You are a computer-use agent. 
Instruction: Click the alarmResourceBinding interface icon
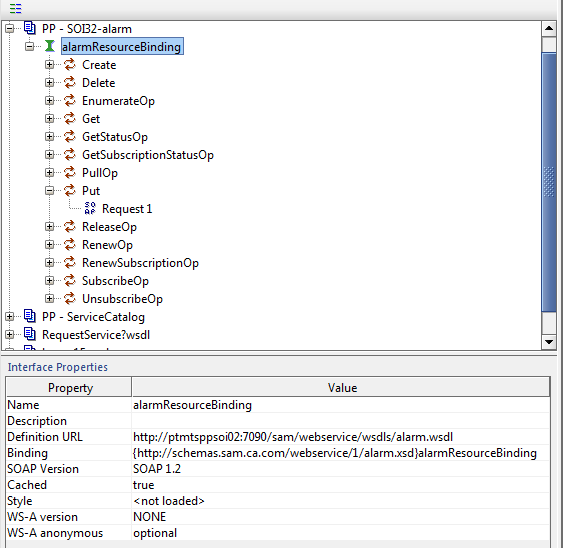tap(50, 46)
